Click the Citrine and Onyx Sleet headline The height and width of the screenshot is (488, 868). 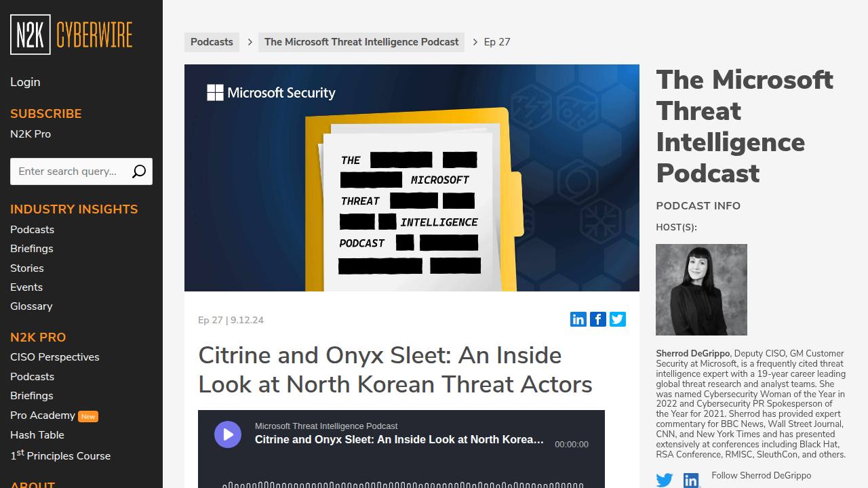tap(395, 369)
